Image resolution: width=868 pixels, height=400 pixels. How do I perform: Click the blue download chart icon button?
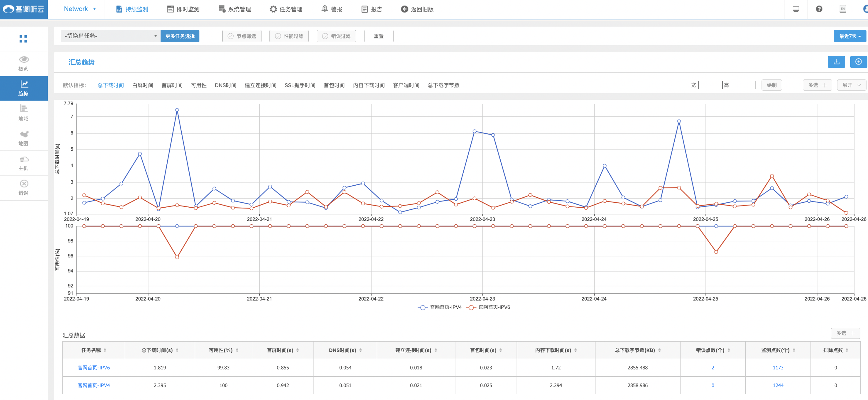836,62
